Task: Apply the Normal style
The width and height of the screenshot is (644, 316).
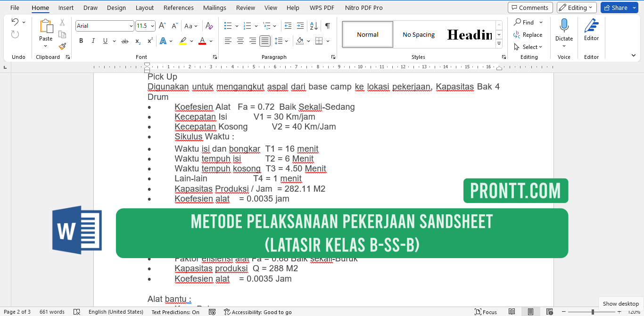Action: pyautogui.click(x=368, y=34)
